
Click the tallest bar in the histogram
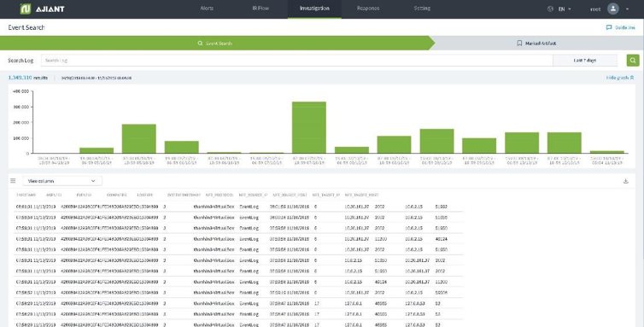tap(309, 127)
